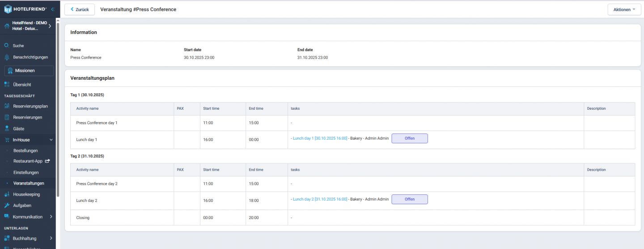Collapse the In-House menu section
This screenshot has height=249, width=644.
click(51, 140)
